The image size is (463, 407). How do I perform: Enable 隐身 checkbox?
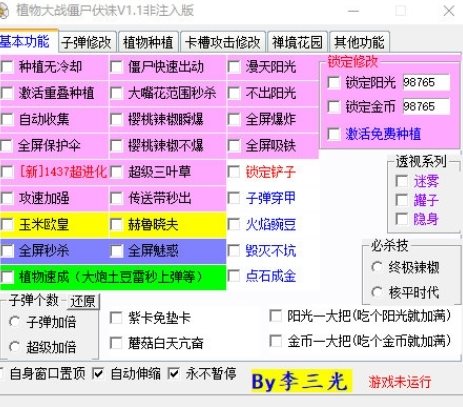tap(402, 219)
